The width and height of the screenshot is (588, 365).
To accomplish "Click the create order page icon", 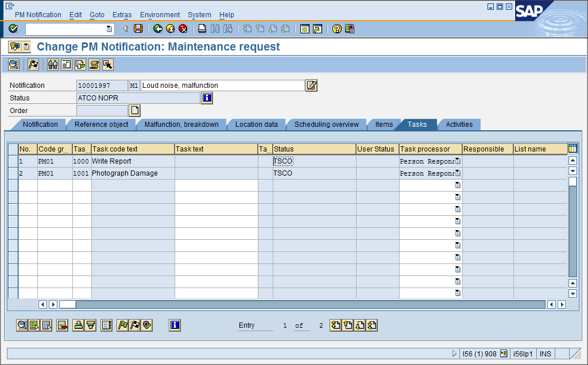I will pos(134,111).
